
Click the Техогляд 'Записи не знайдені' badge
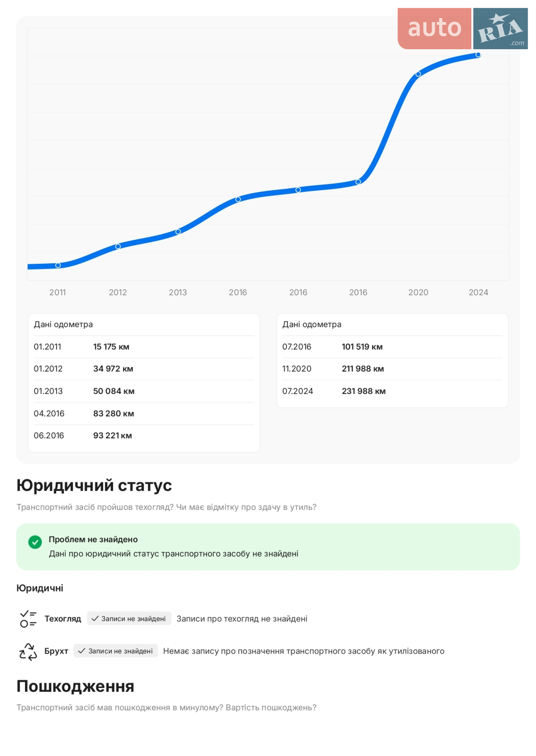click(x=129, y=619)
